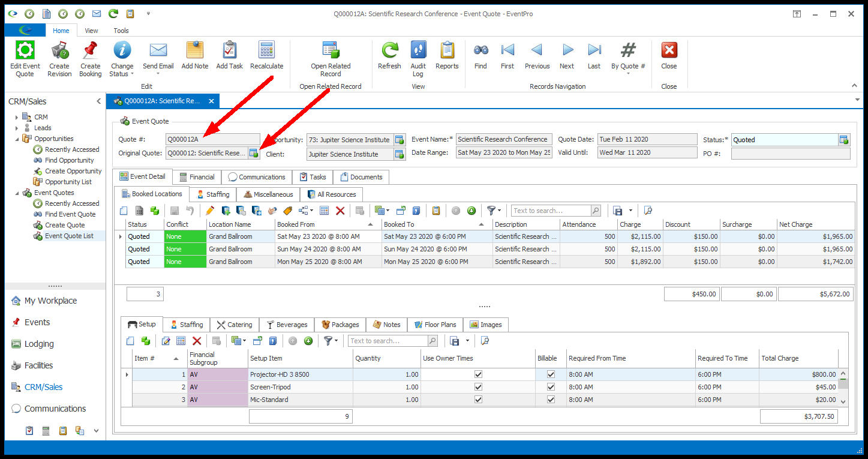Click the Client field lookup icon
Viewport: 868px width, 459px height.
click(x=400, y=154)
